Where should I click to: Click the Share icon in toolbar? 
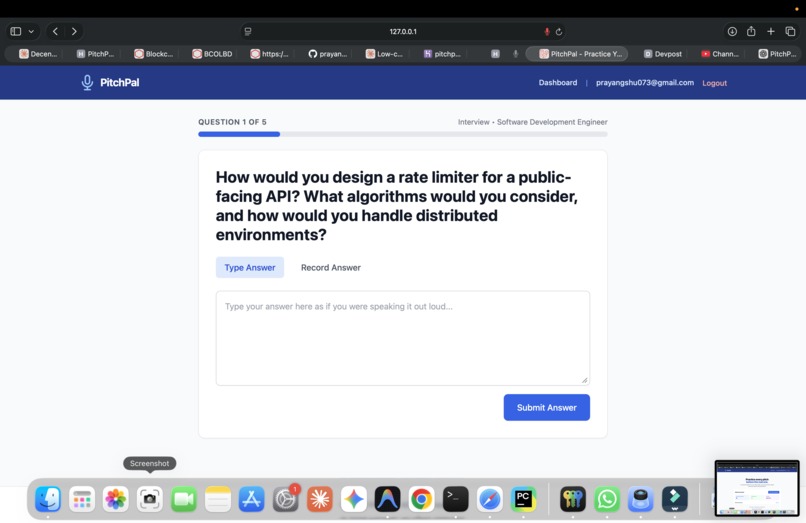pos(751,31)
